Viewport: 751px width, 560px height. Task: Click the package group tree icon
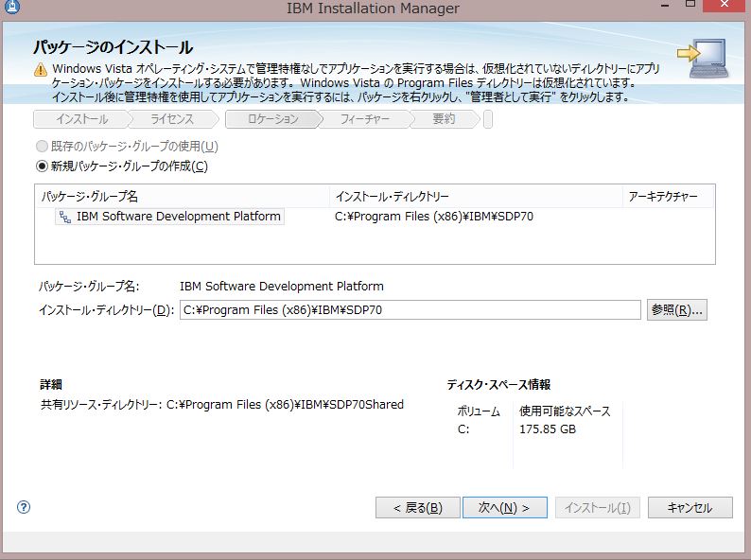pyautogui.click(x=65, y=217)
